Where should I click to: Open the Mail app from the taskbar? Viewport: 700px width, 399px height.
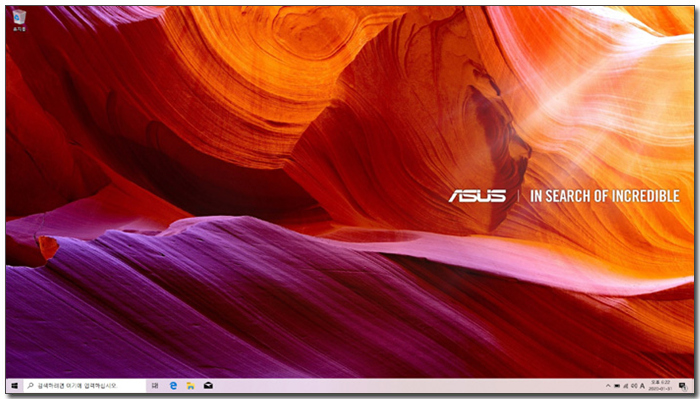tap(208, 385)
